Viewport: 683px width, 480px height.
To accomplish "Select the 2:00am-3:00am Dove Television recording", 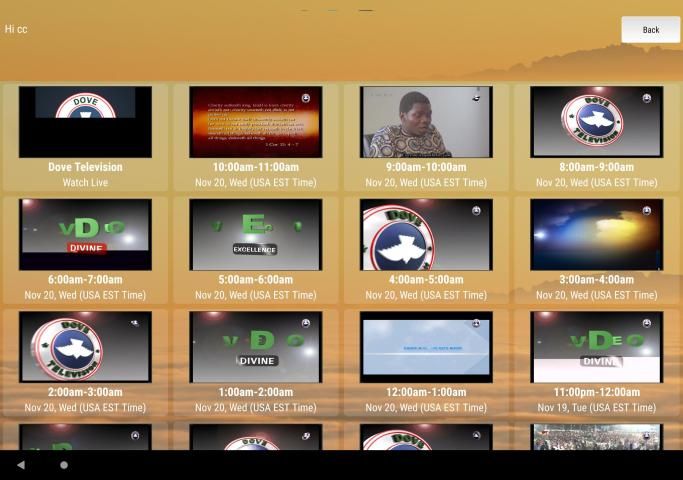I will (85, 346).
